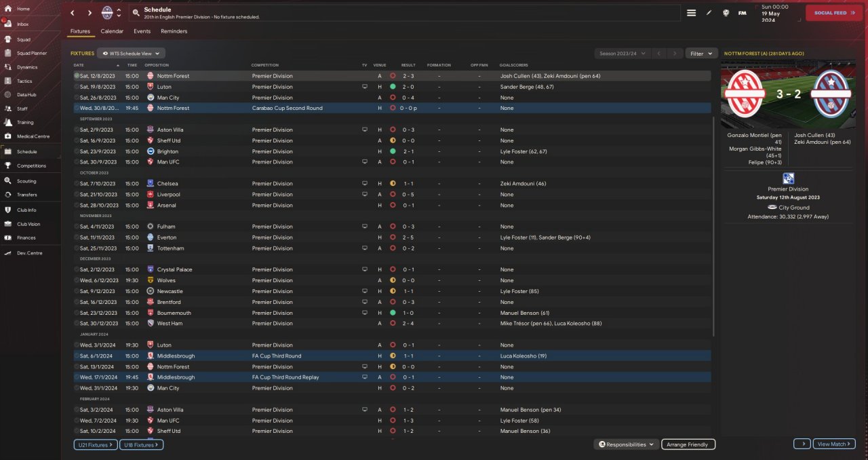The image size is (868, 460).
Task: Open the WTS Schedule View dropdown
Action: (x=132, y=53)
